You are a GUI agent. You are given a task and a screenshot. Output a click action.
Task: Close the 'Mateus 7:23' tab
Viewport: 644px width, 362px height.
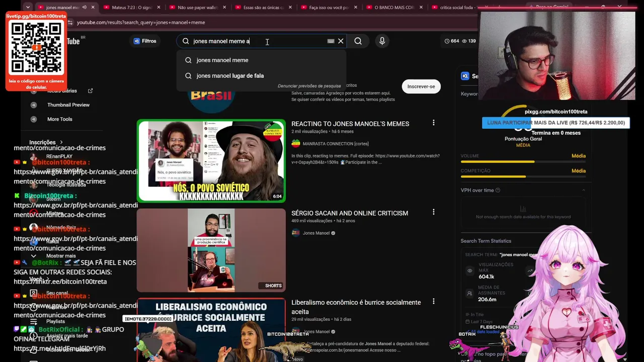158,8
